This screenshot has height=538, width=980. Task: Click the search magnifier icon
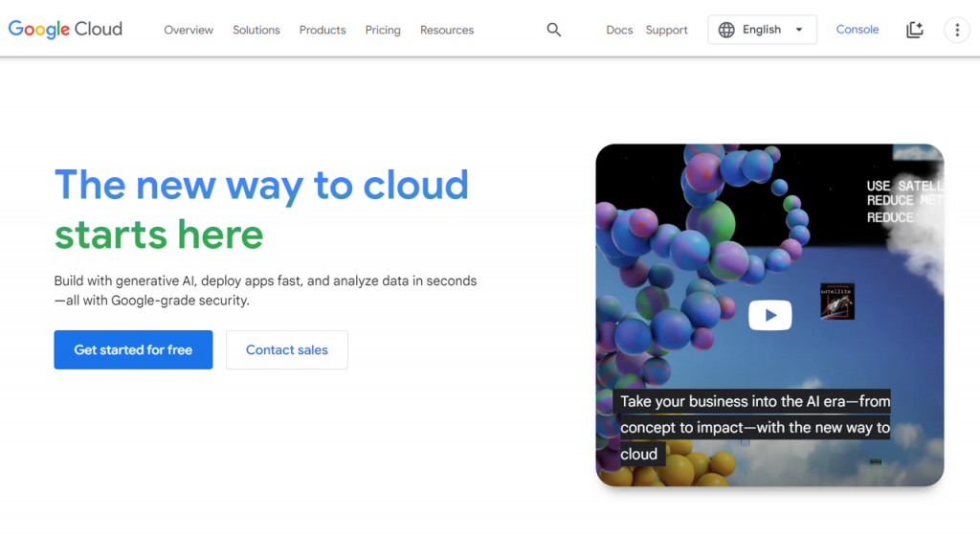(554, 30)
